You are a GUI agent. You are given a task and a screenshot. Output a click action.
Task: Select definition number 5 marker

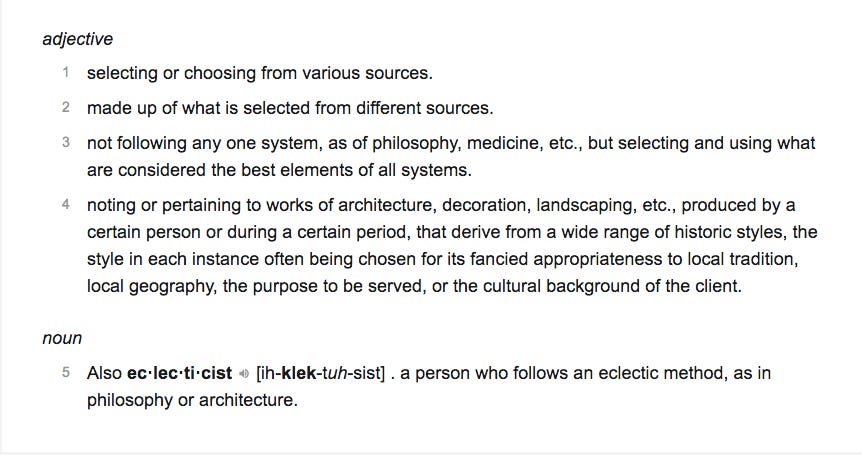click(66, 373)
